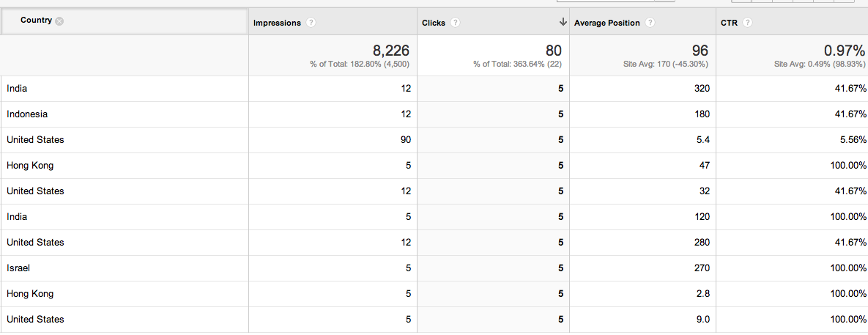Click the India row with 320 position
Screen dimensions: 868x335
[x=434, y=89]
